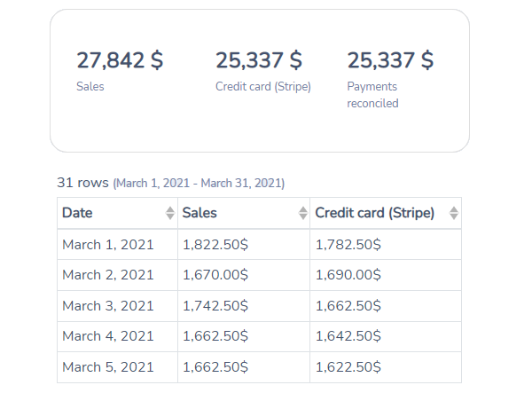Click the March 1 - March 31 date range
The height and width of the screenshot is (393, 532).
click(x=199, y=184)
